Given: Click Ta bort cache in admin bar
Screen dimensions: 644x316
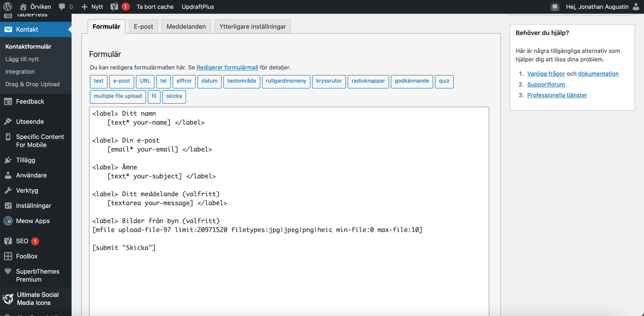Looking at the screenshot, I should pos(155,7).
